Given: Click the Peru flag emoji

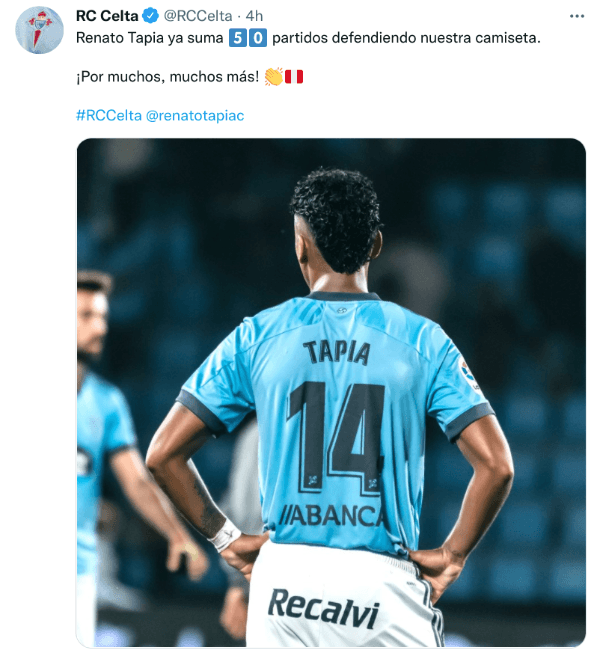Looking at the screenshot, I should pyautogui.click(x=294, y=77).
